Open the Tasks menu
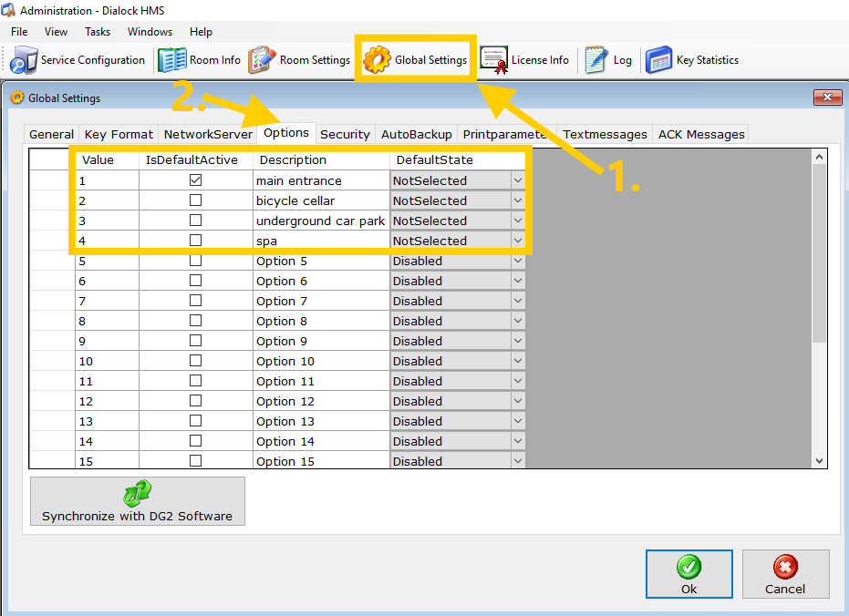 click(98, 31)
